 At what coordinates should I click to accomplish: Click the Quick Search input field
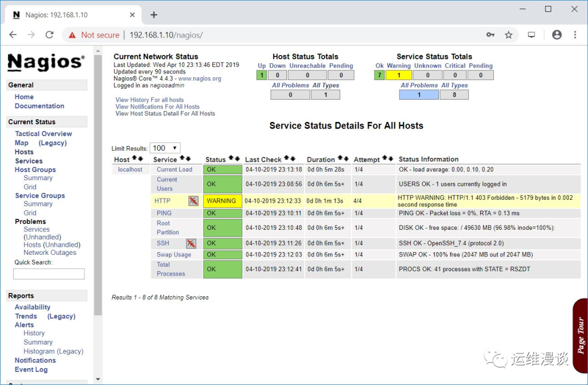click(49, 274)
